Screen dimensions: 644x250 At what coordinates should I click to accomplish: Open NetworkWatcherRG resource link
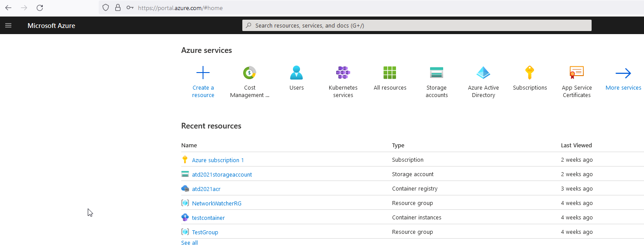(x=217, y=203)
